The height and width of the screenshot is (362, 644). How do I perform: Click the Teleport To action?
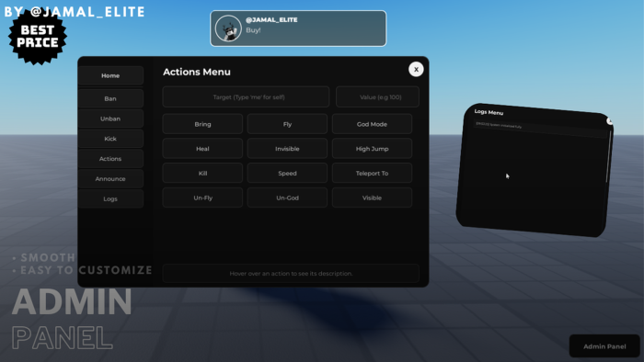(x=372, y=174)
